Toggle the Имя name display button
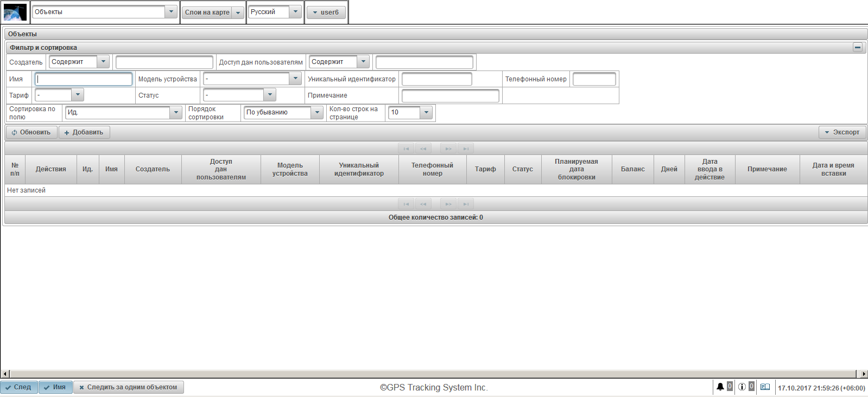The image size is (868, 397). [55, 387]
